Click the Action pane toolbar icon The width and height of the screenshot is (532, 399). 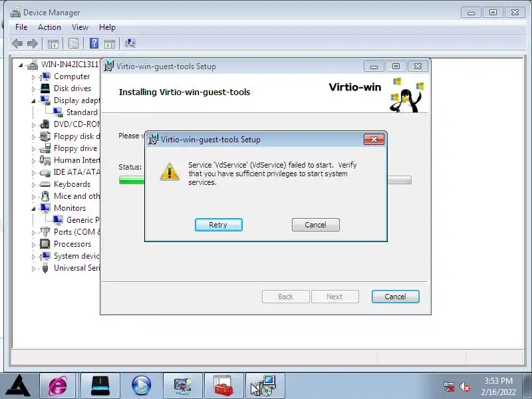pos(110,43)
